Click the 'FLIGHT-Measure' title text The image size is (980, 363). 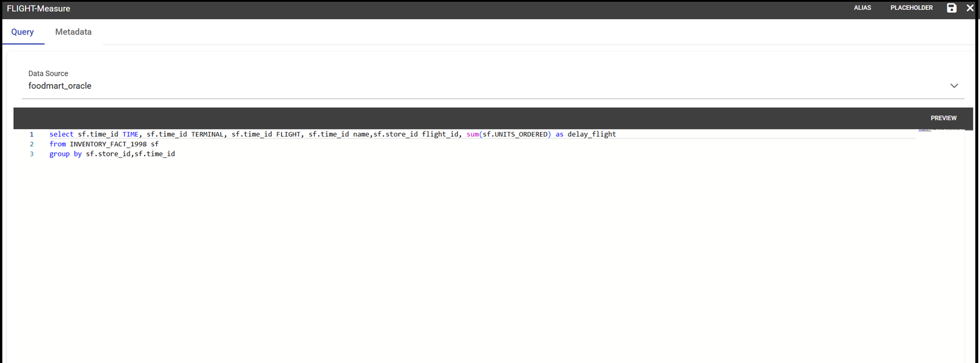pos(39,9)
